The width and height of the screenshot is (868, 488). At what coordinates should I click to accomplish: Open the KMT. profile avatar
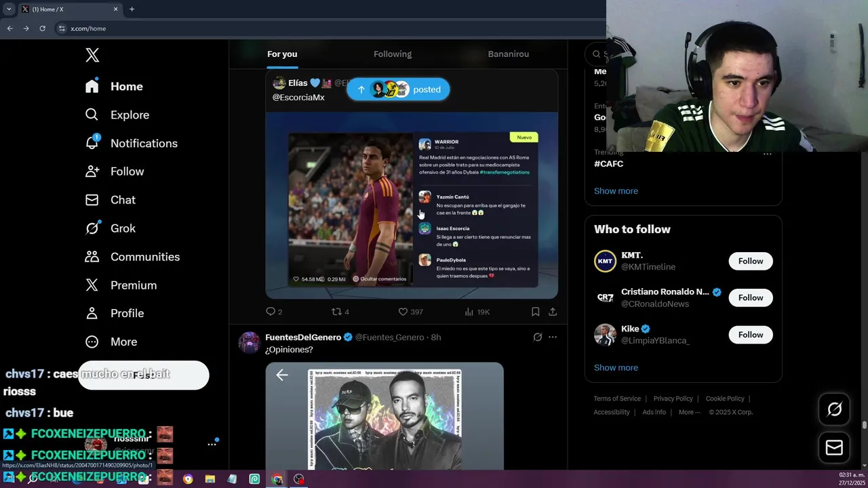click(605, 261)
